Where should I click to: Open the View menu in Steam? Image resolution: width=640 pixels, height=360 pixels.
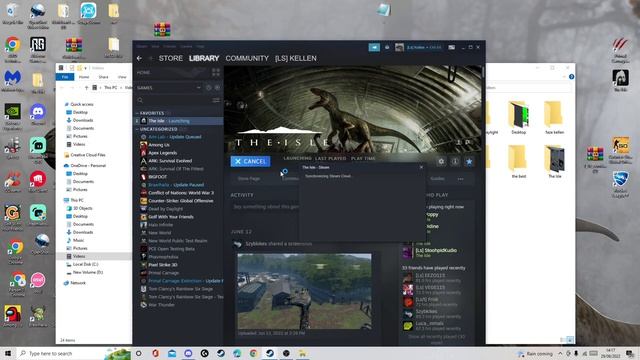point(156,47)
